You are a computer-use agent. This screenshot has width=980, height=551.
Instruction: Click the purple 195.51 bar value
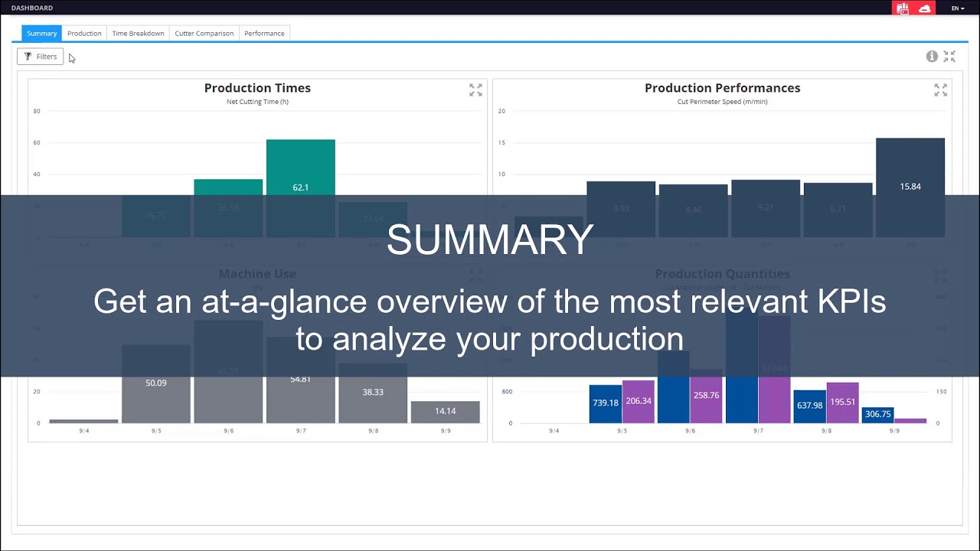842,401
